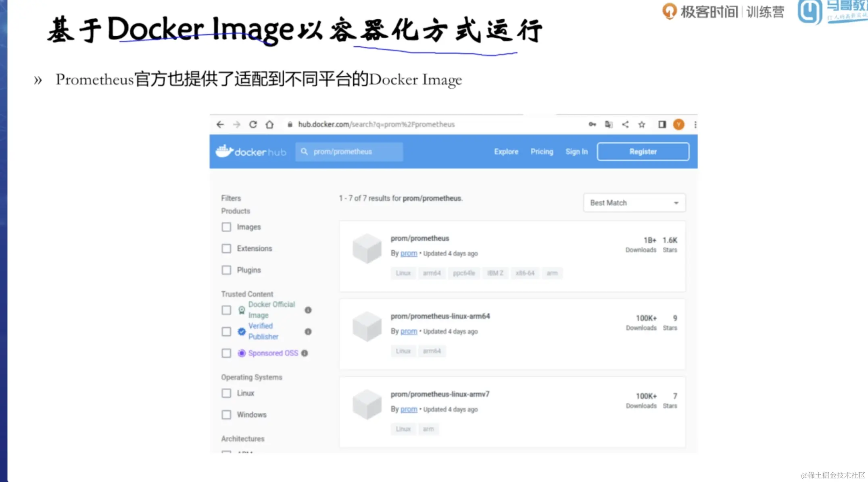Open the Google Translate page icon

[x=609, y=125]
